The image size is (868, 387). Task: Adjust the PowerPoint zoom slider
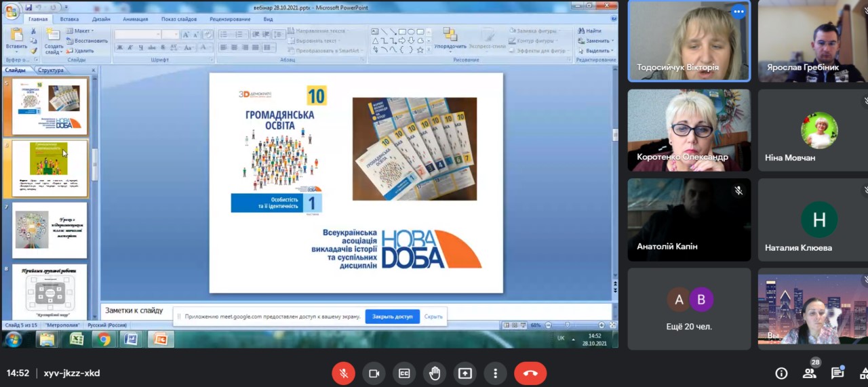(x=568, y=325)
